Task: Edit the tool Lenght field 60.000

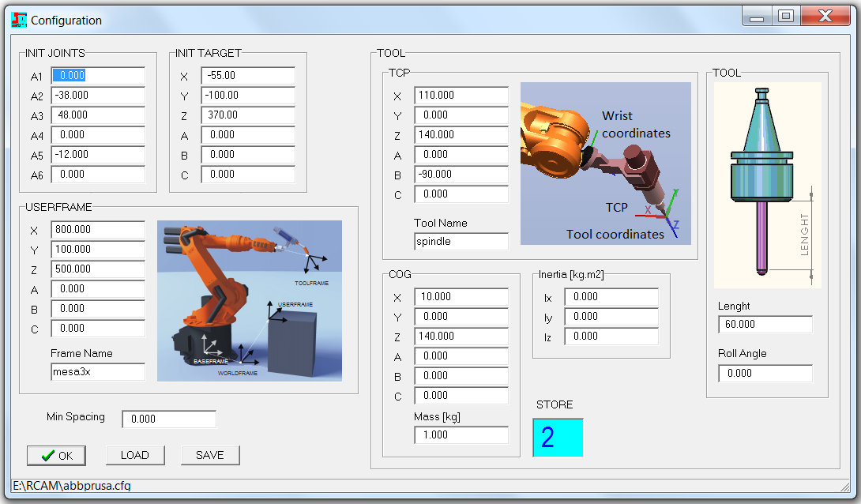Action: pos(765,325)
